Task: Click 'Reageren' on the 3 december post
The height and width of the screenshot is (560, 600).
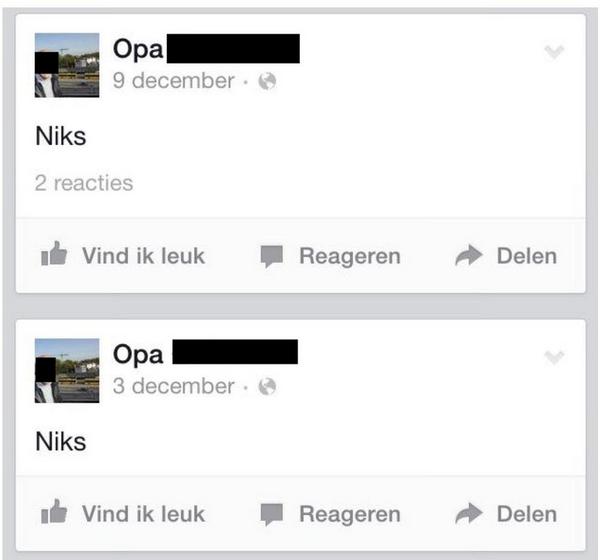Action: pos(350,514)
